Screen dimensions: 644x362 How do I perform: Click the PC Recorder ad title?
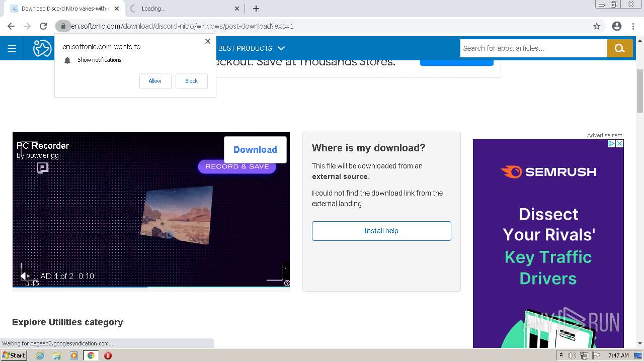(43, 146)
